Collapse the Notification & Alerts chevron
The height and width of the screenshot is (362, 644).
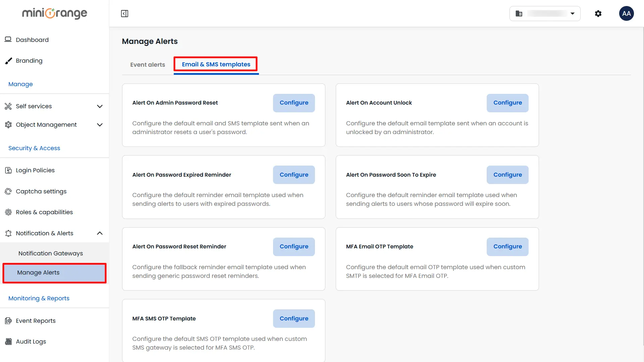[x=100, y=233]
